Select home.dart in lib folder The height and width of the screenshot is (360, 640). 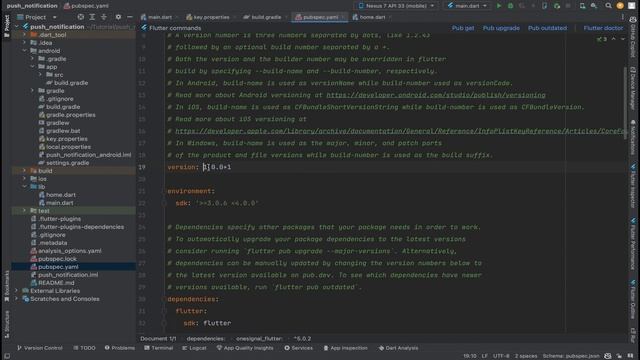point(60,195)
